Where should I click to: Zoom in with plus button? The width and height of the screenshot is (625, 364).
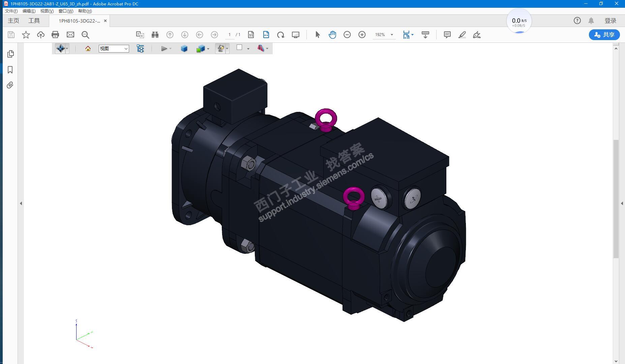(x=362, y=35)
